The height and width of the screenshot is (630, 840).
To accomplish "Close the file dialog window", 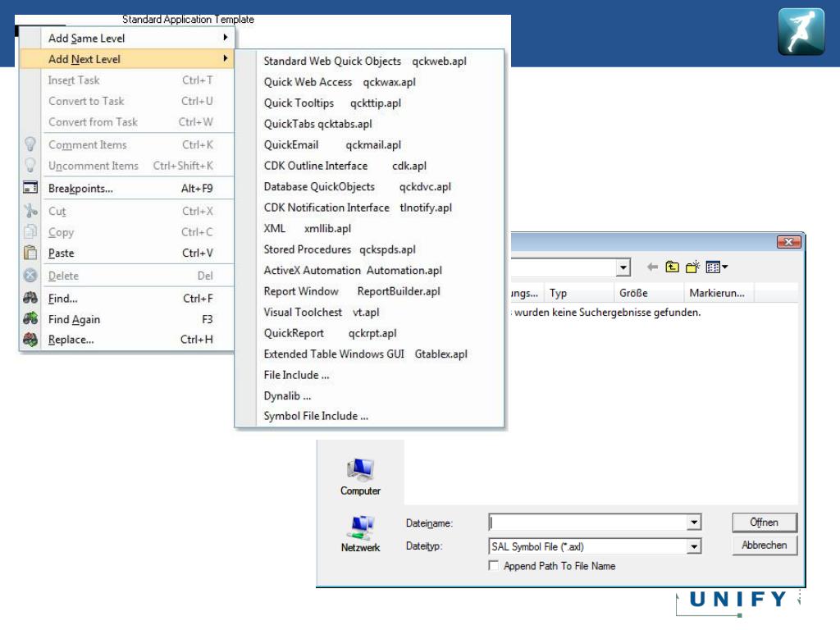I will point(788,242).
